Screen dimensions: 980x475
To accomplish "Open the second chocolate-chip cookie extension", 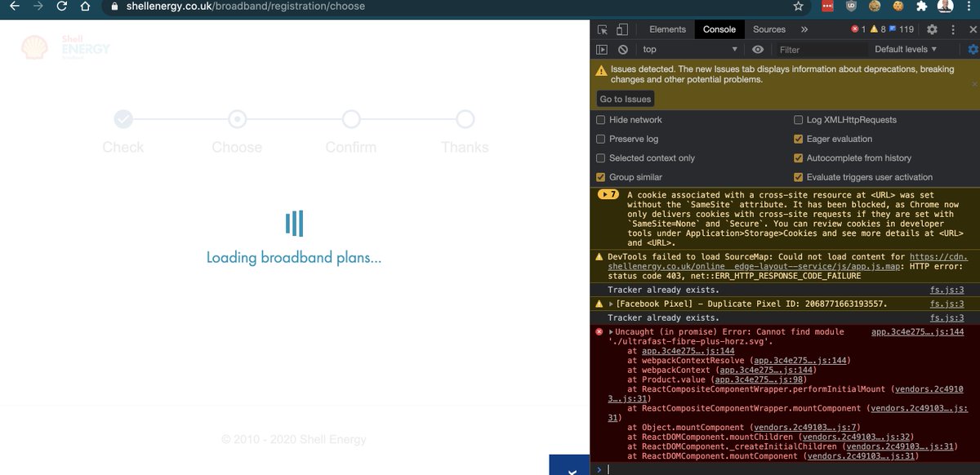I will coord(898,6).
